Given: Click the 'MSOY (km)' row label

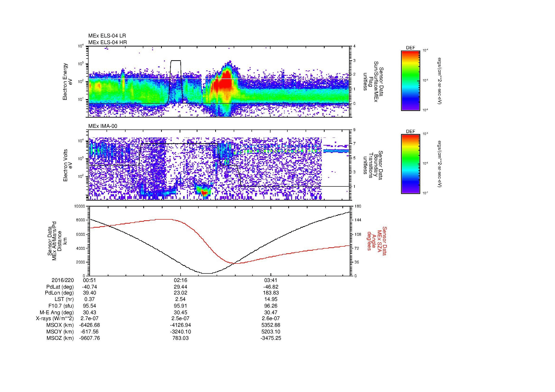Looking at the screenshot, I should point(60,332).
